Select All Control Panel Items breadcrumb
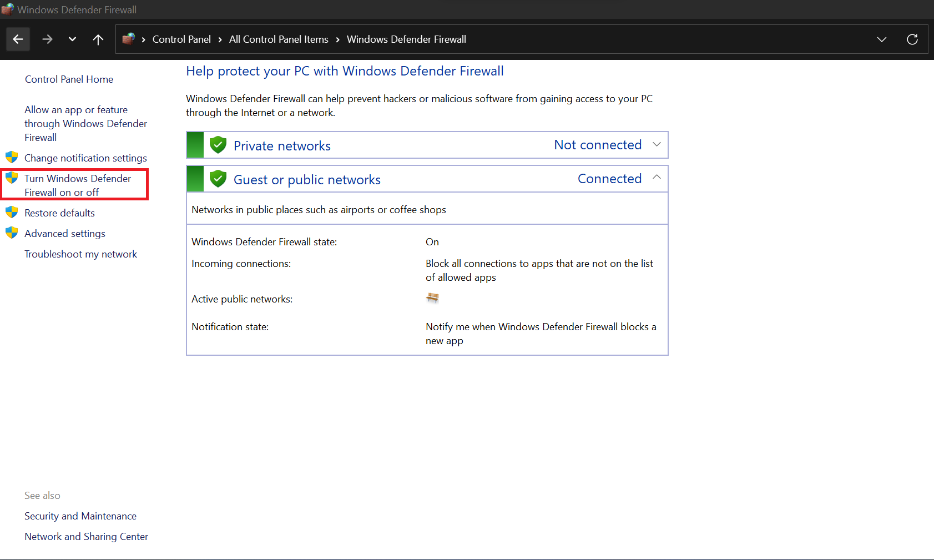 tap(279, 39)
